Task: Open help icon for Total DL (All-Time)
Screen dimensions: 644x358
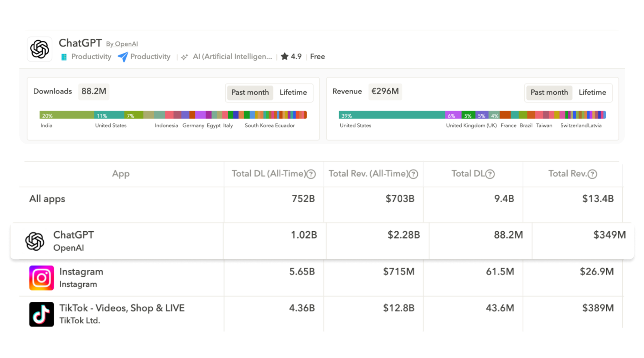Action: point(311,174)
